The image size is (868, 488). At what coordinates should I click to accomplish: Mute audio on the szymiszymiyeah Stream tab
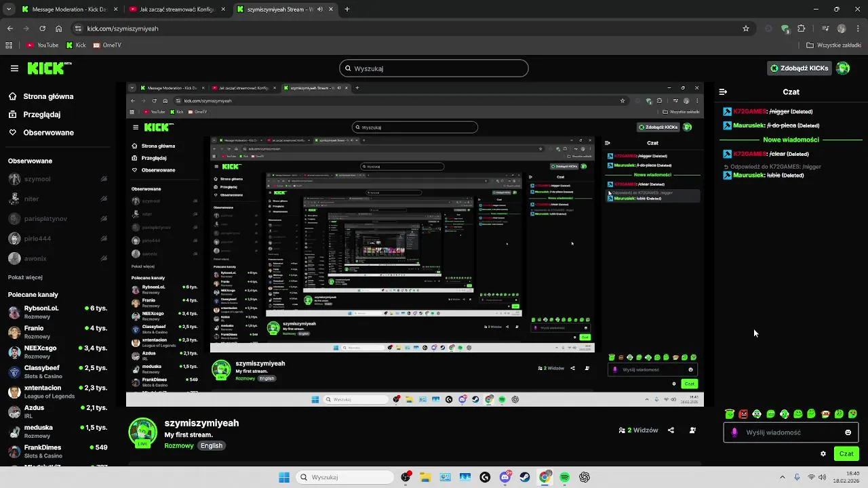click(x=321, y=9)
